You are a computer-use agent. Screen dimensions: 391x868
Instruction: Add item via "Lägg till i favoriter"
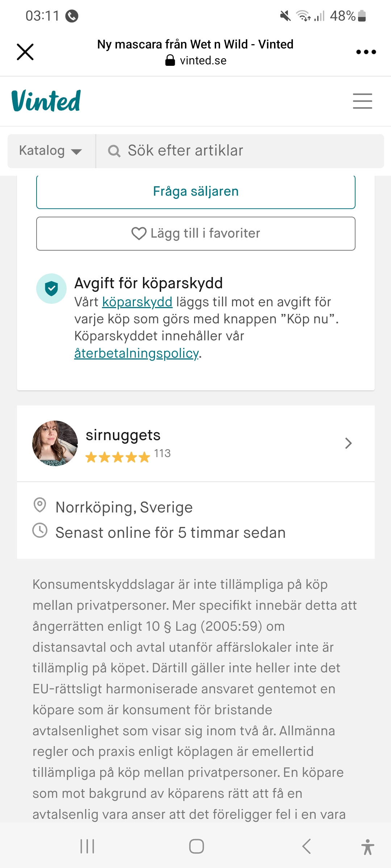(195, 234)
